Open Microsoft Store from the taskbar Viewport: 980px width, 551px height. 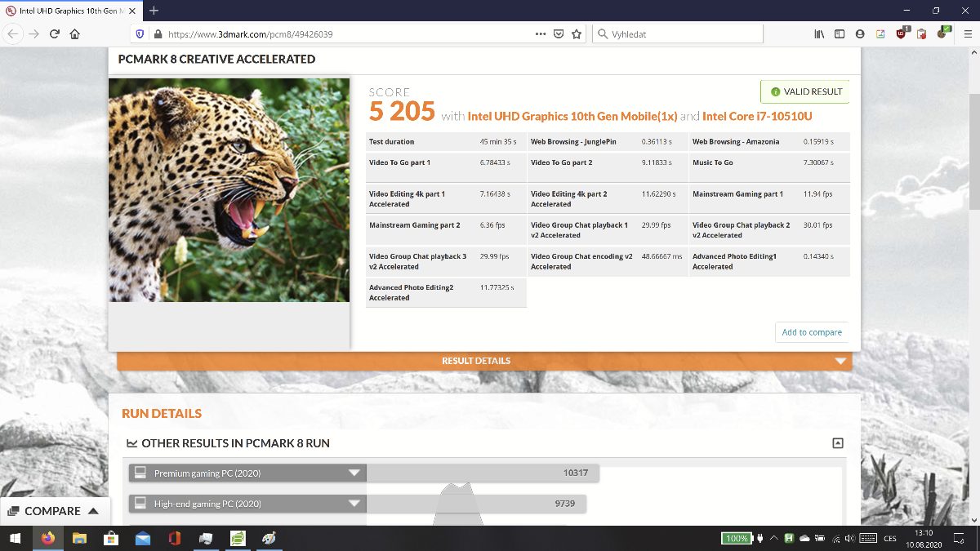(111, 539)
